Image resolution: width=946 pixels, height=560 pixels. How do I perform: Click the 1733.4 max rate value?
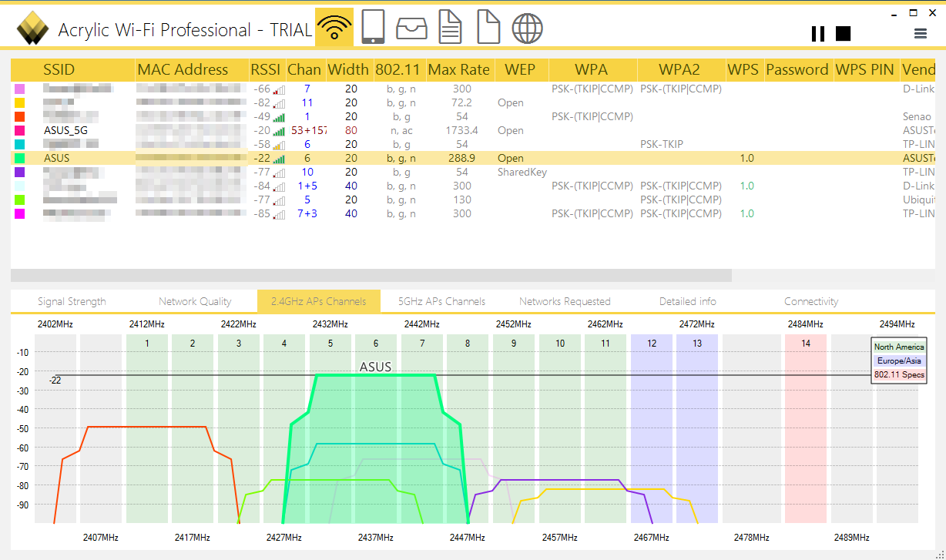(x=461, y=130)
